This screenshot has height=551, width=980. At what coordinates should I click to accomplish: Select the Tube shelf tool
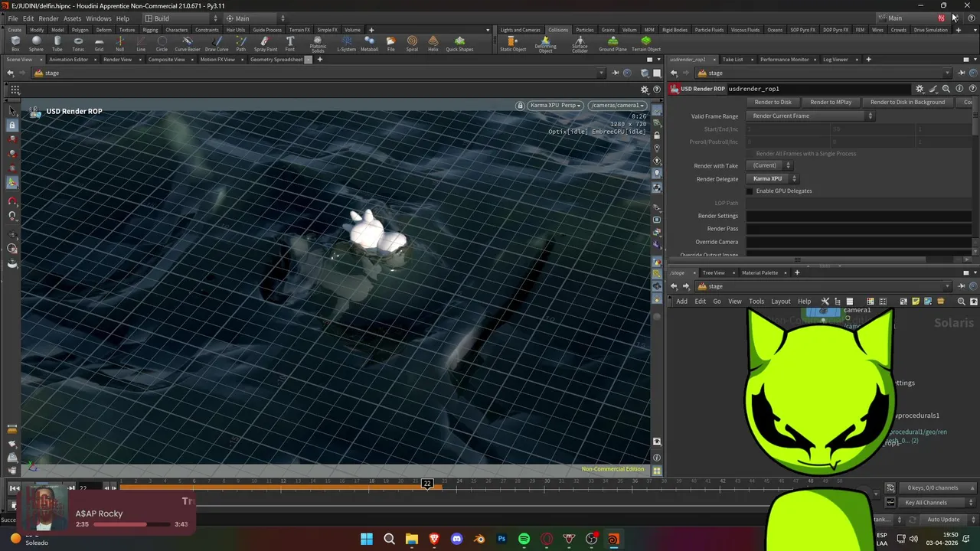coord(57,44)
